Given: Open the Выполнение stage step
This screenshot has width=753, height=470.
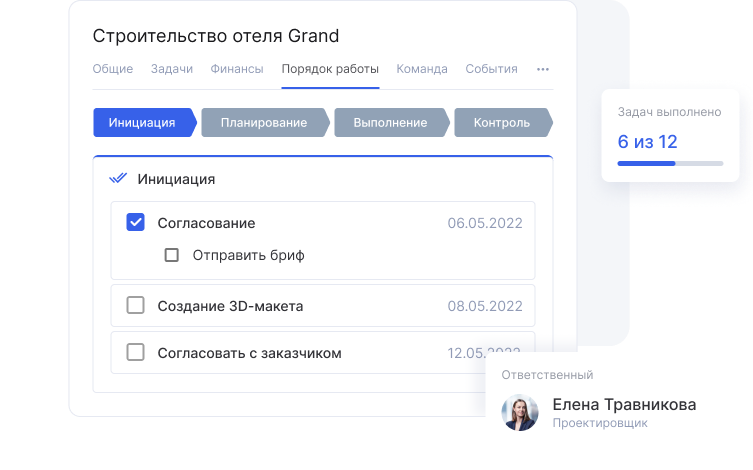Looking at the screenshot, I should [x=389, y=123].
